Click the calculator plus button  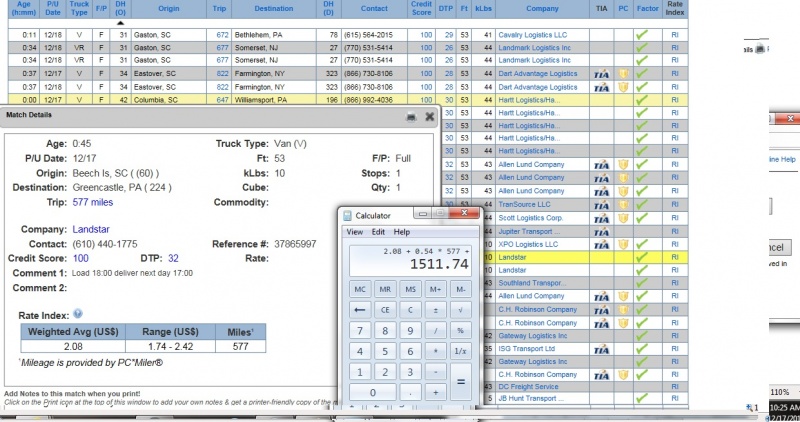tap(435, 392)
